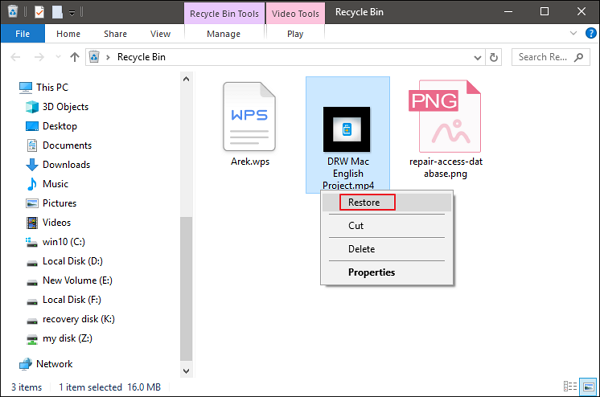The height and width of the screenshot is (397, 600).
Task: Go up one folder level
Action: click(75, 57)
